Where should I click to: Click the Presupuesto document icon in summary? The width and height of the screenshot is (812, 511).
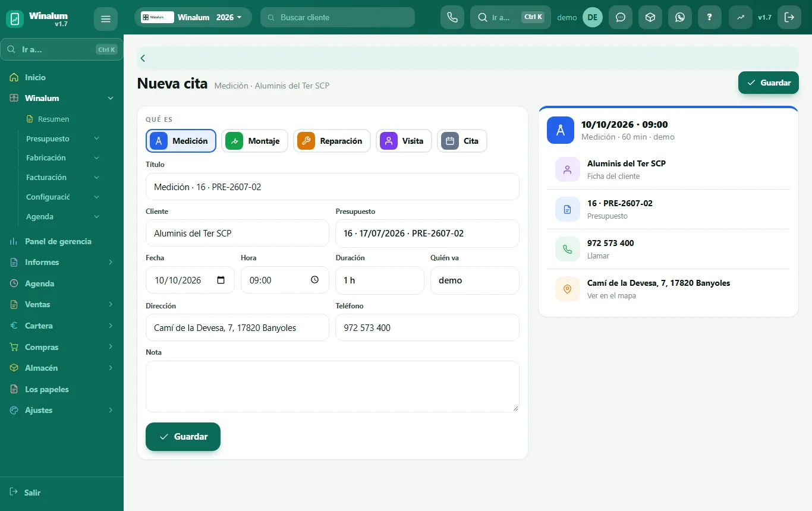[x=567, y=209]
